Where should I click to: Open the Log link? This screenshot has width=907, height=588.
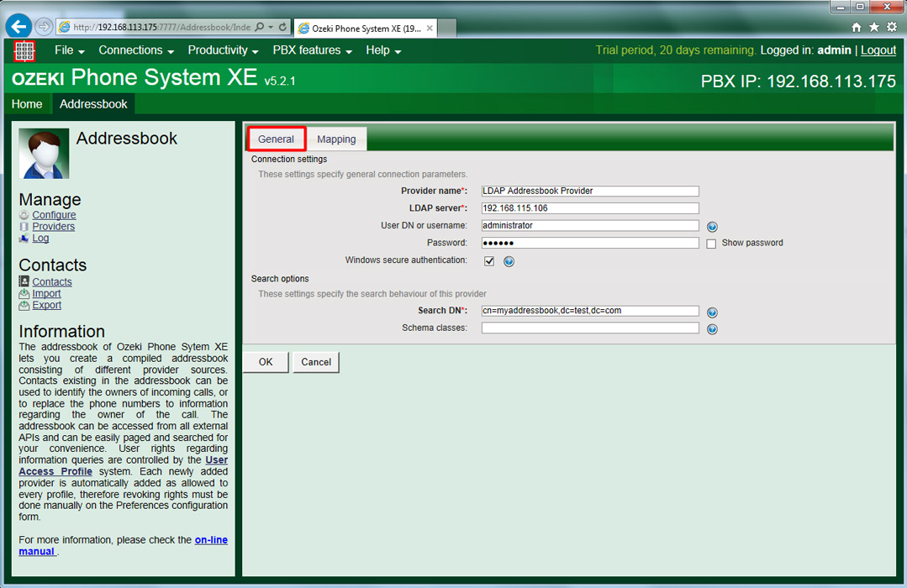click(x=40, y=239)
